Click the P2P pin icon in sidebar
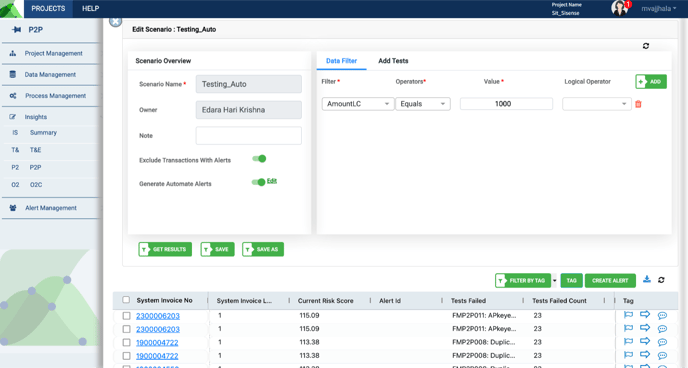This screenshot has height=368, width=688. point(17,30)
